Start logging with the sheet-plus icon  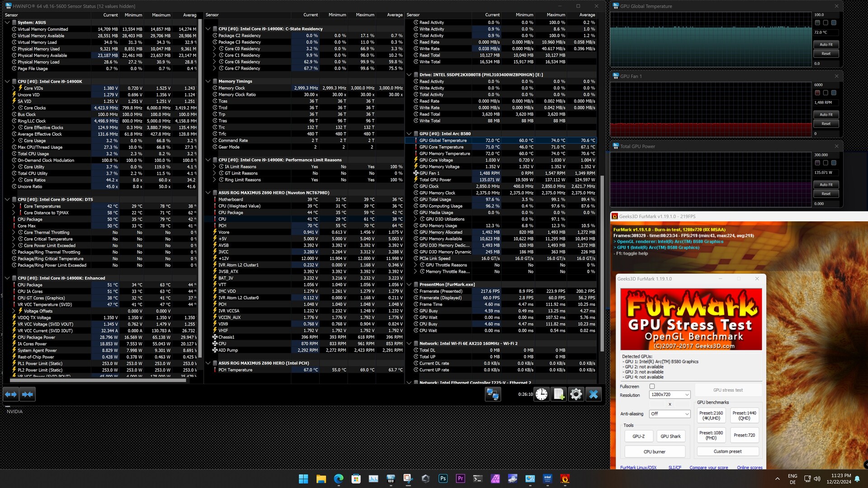[559, 394]
